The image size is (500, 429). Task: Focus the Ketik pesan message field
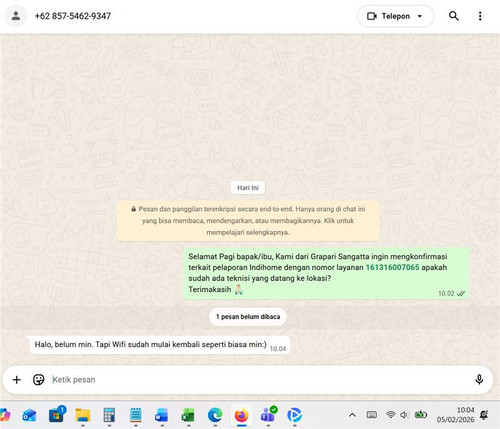point(260,380)
